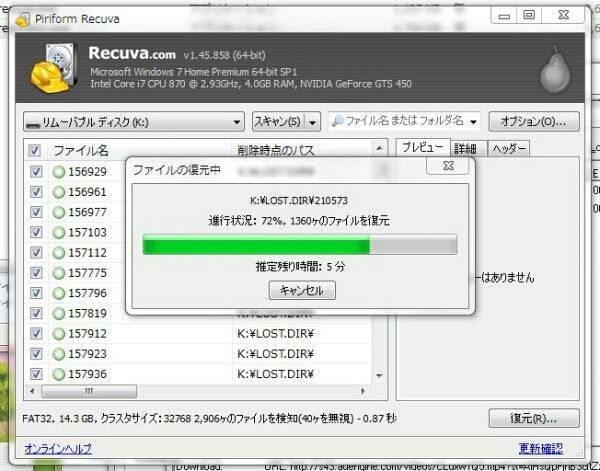Open the リムーバブル ディスク (K:) drive dropdown
Screen dimensions: 600x471
[x=134, y=122]
